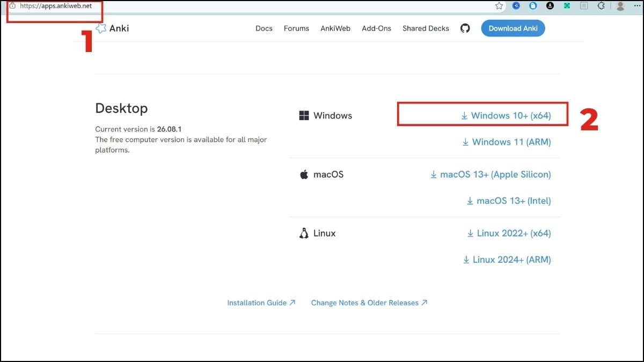Open the blue document extension icon
Viewport: 644px width, 362px height.
pos(533,6)
